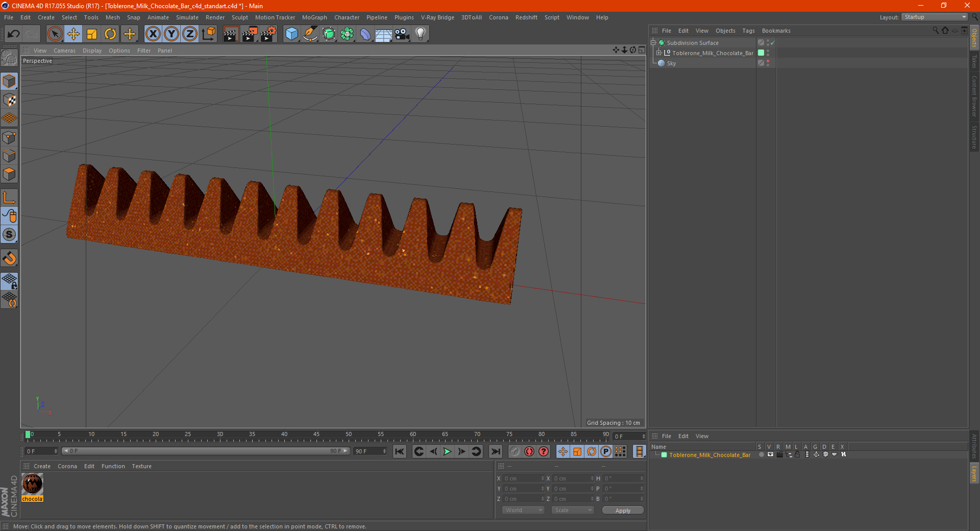This screenshot has height=531, width=980.
Task: Activate the Rotate tool
Action: (x=110, y=34)
